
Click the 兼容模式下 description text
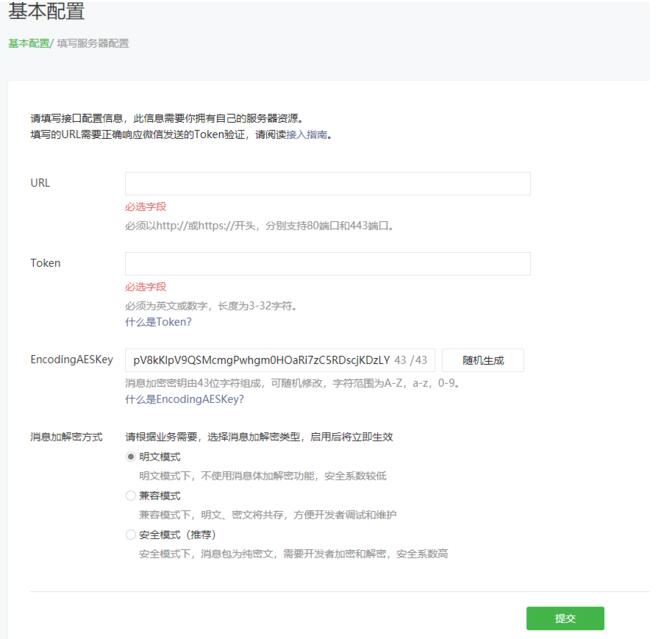click(x=268, y=515)
